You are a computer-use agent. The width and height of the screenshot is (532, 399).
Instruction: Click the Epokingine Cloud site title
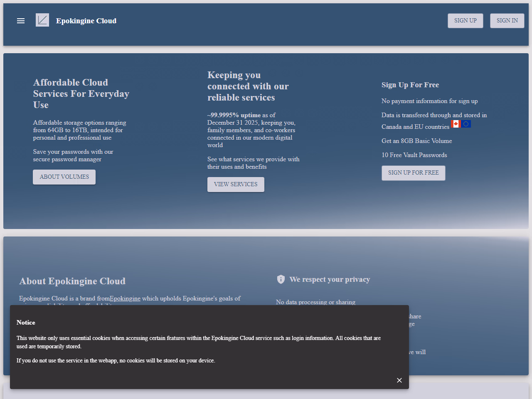pyautogui.click(x=86, y=21)
